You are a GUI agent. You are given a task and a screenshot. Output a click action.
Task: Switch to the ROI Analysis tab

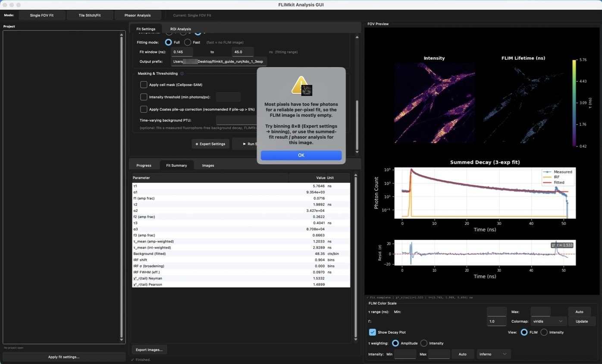[x=180, y=29]
